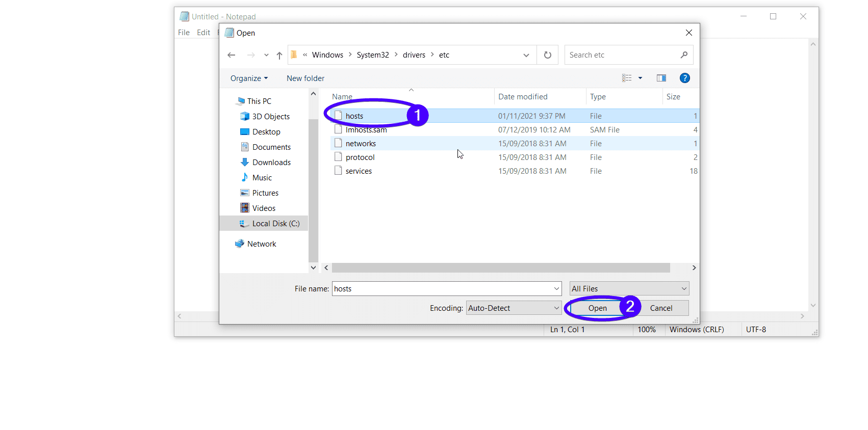
Task: Click 100% zoom in Notepad status bar
Action: [x=647, y=330]
